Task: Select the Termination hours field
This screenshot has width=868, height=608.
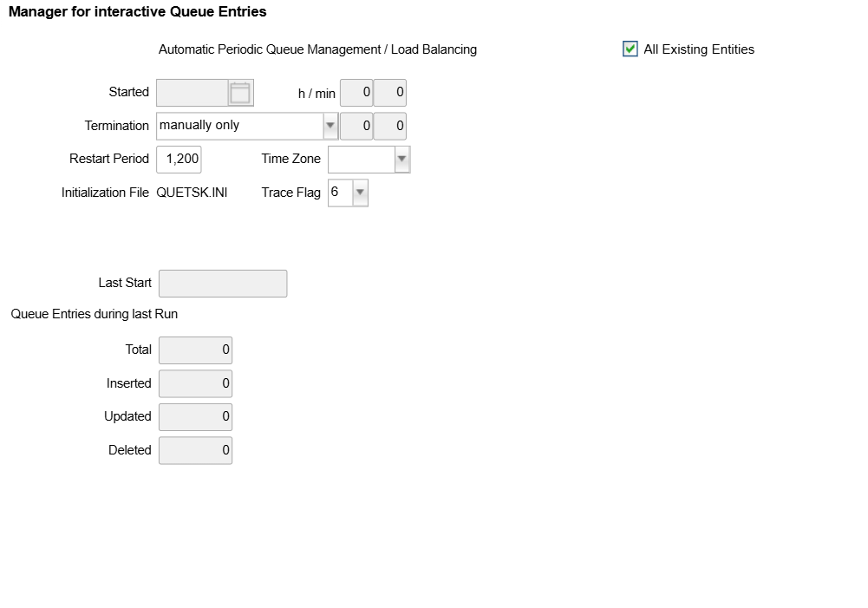Action: click(356, 126)
